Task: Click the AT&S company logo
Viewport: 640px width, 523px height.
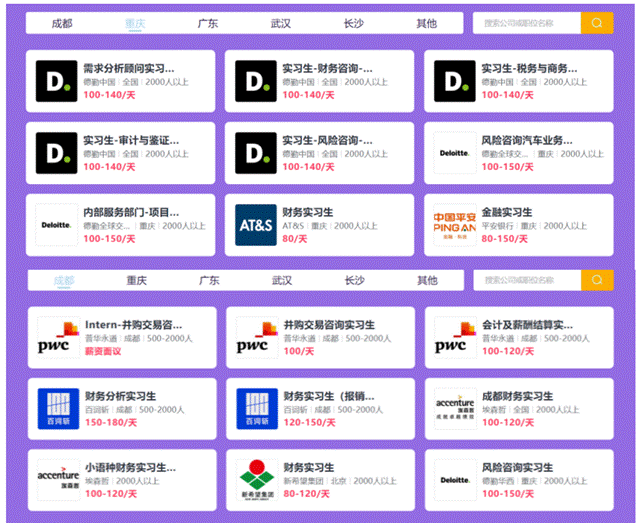Action: click(256, 225)
